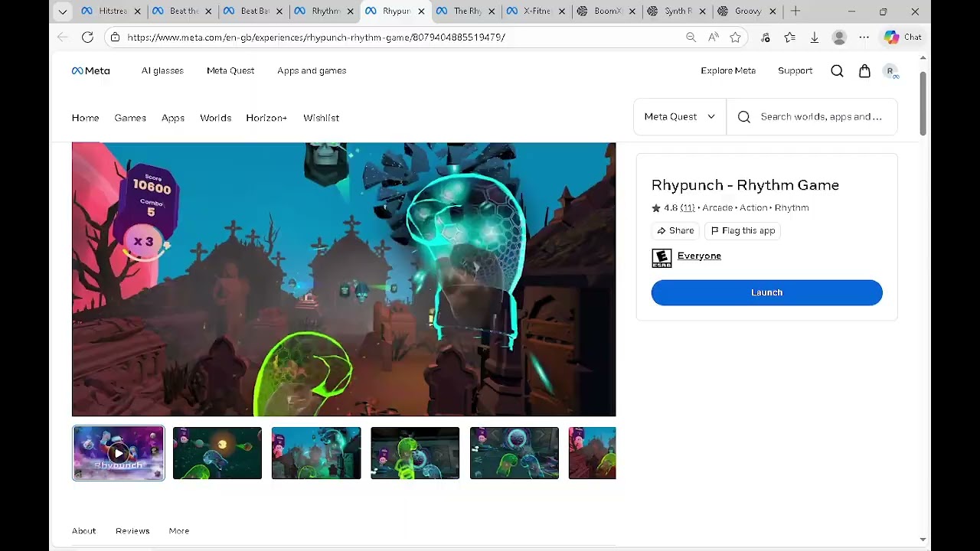Open the favorites list
The image size is (980, 551).
click(x=790, y=37)
